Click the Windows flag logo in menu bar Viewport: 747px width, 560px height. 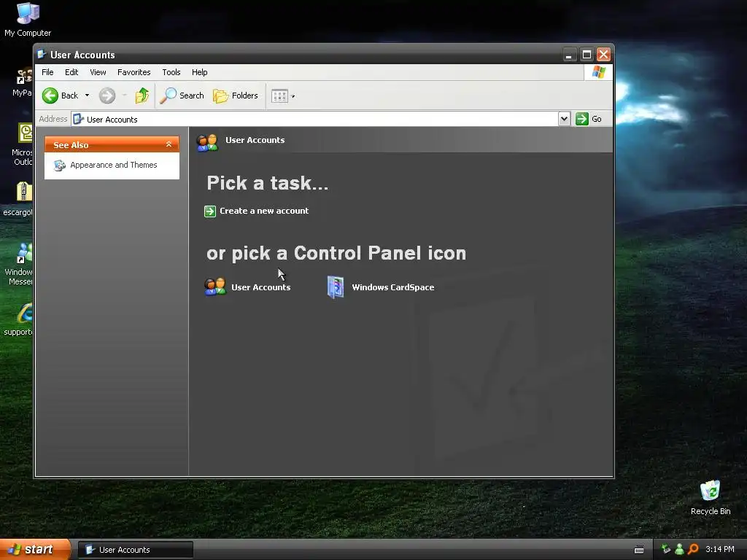coord(599,72)
